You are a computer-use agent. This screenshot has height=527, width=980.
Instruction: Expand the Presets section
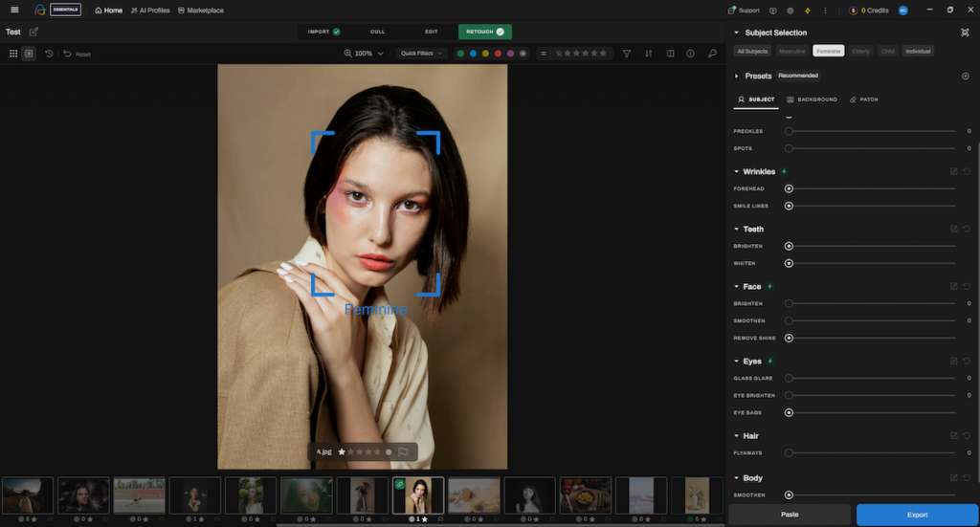tap(736, 76)
